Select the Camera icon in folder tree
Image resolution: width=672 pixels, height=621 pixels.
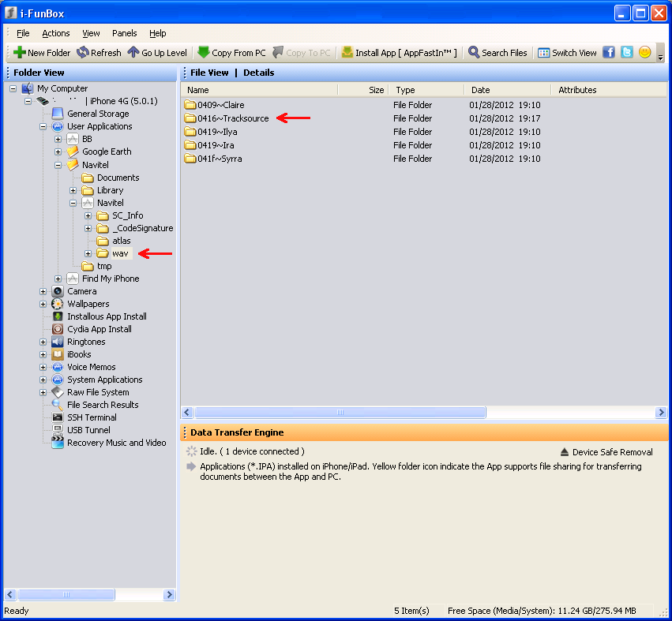(x=58, y=291)
